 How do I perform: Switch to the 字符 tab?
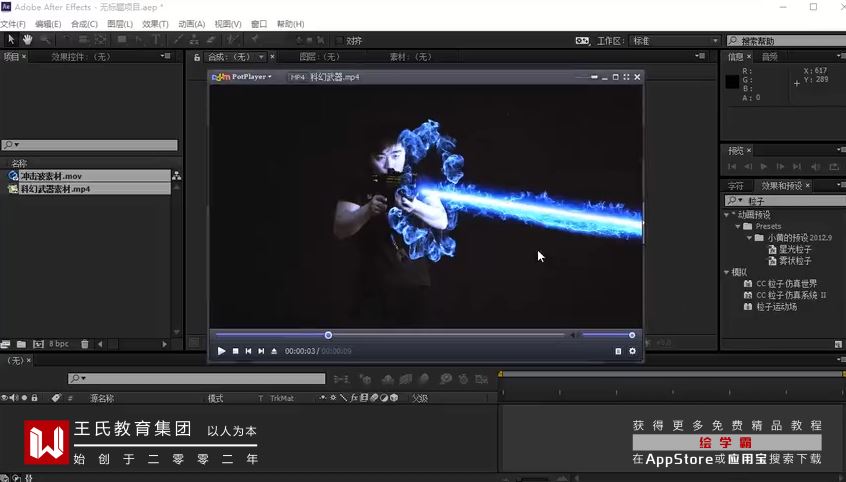[735, 186]
